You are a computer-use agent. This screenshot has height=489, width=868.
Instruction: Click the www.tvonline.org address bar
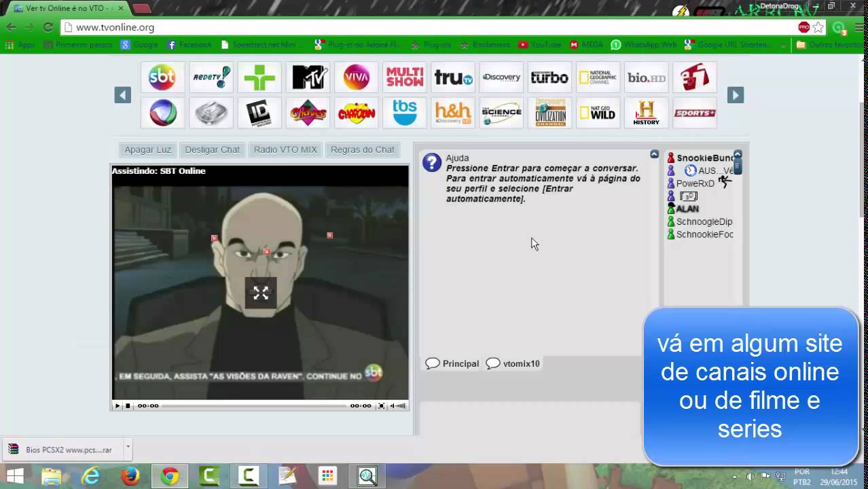(428, 28)
